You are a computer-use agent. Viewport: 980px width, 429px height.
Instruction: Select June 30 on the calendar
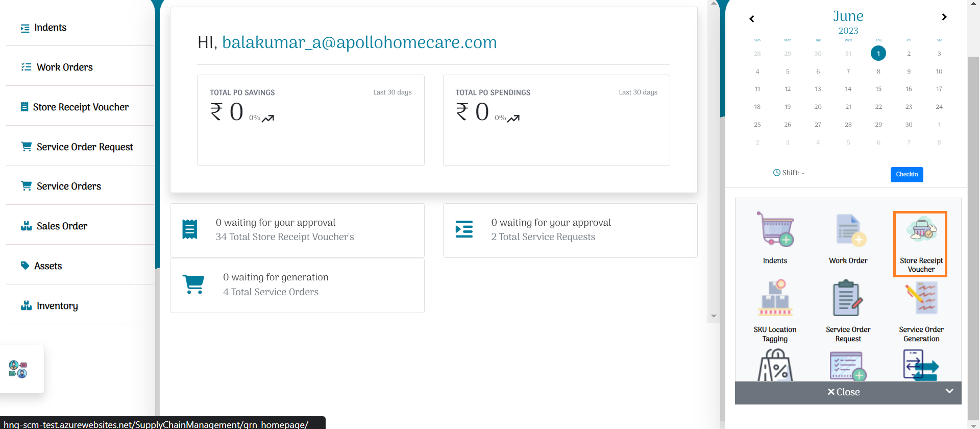[x=909, y=125]
